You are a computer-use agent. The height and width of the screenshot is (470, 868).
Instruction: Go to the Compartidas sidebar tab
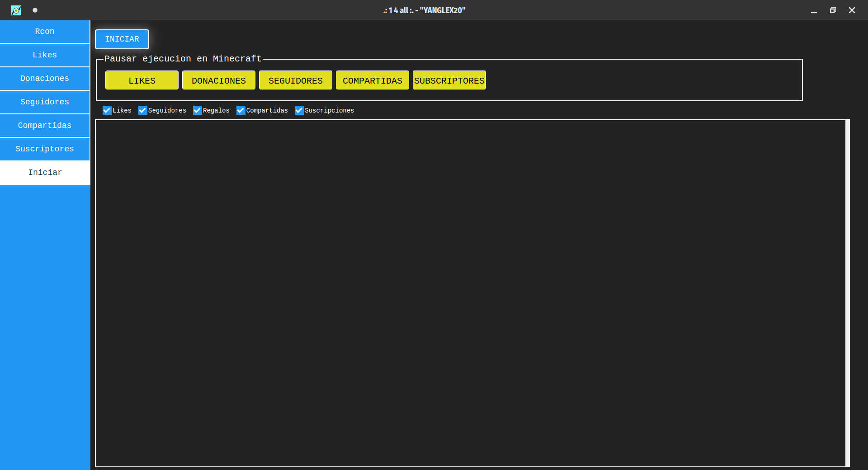[45, 126]
